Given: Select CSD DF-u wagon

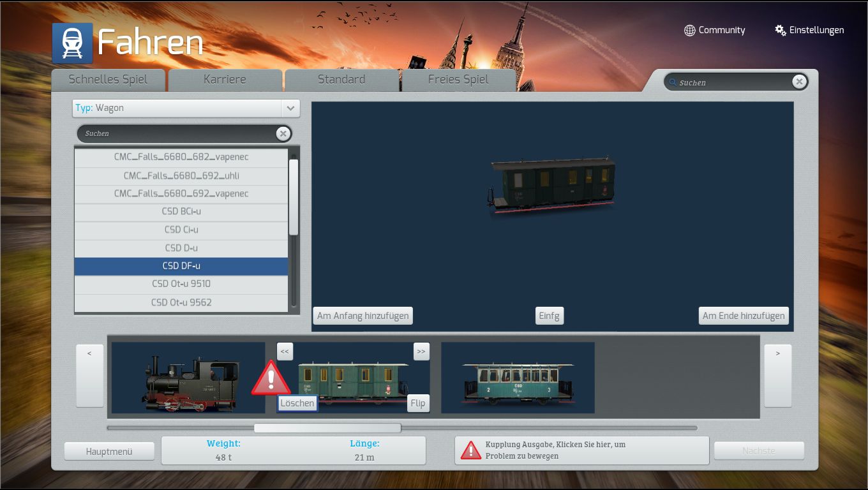Looking at the screenshot, I should pyautogui.click(x=181, y=266).
